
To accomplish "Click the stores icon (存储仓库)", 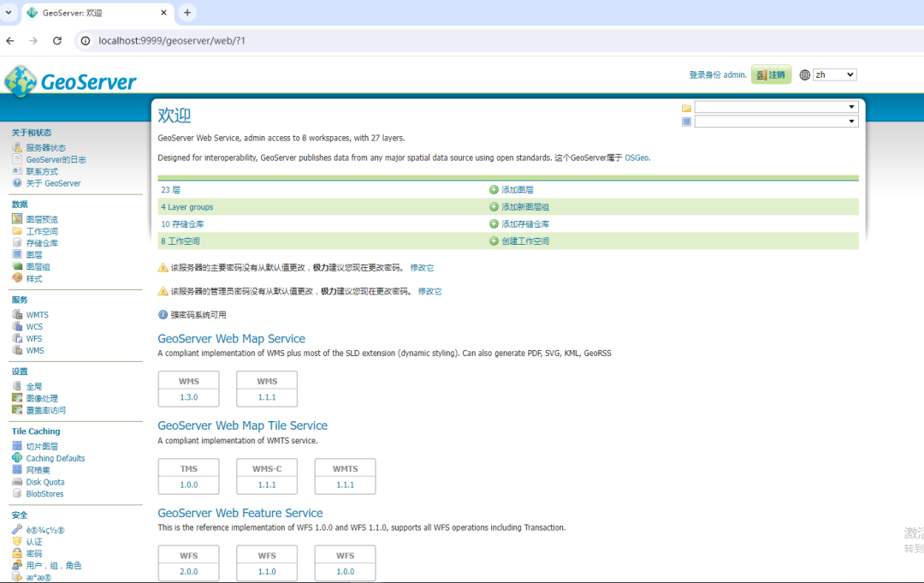I will coord(17,242).
